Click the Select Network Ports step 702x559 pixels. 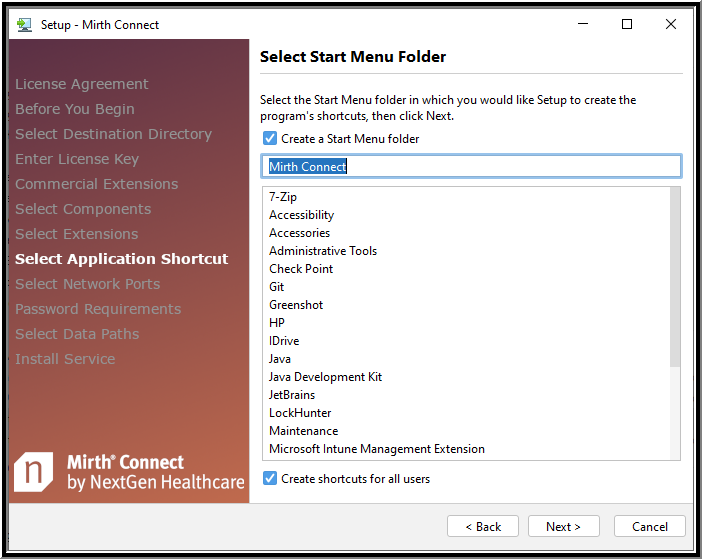tap(87, 284)
